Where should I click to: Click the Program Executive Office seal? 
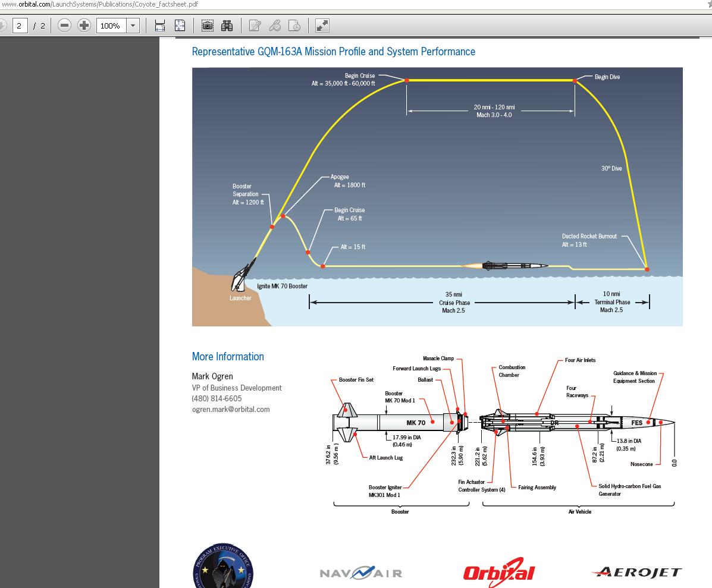223,566
